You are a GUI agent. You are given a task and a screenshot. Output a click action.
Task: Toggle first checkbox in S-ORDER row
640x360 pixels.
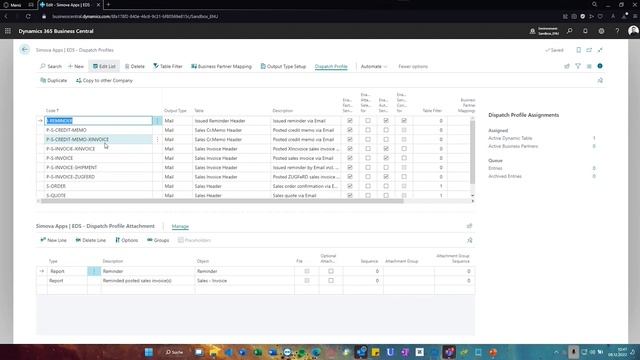click(350, 186)
